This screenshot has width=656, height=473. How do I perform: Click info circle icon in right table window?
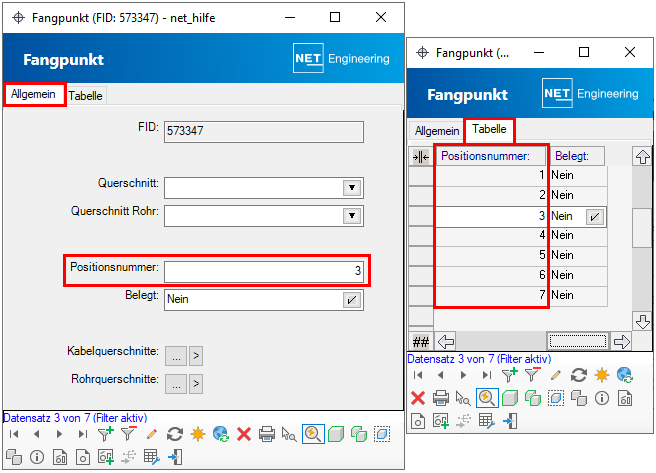tap(602, 398)
